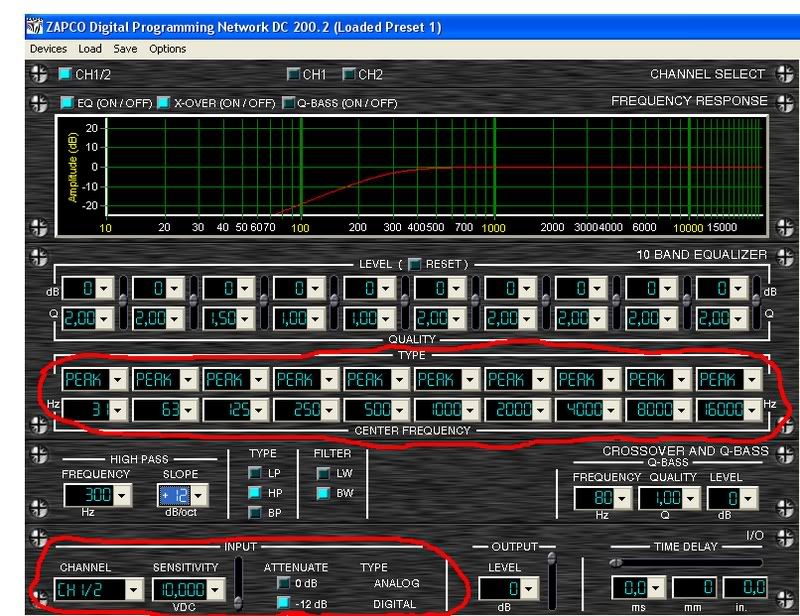Select the CH1 channel toggle

tap(293, 74)
